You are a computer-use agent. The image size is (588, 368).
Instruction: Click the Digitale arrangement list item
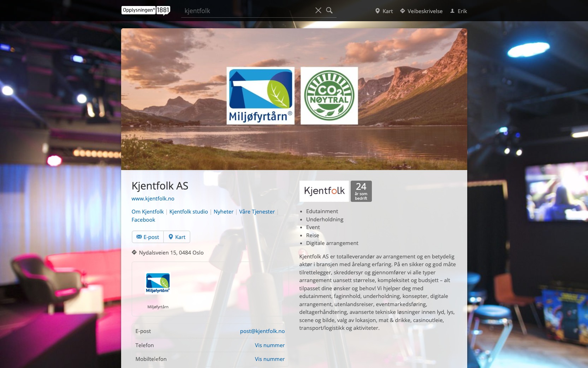(x=332, y=243)
